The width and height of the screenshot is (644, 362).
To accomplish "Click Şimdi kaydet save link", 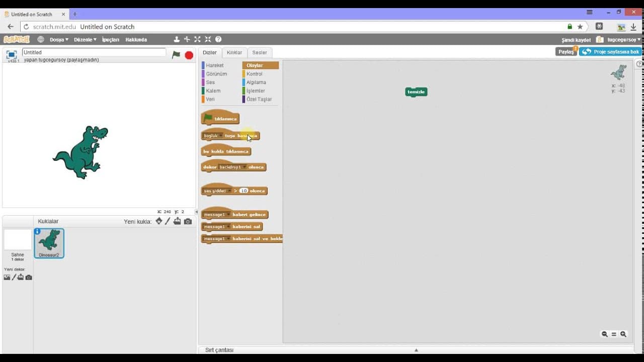I will 576,40.
